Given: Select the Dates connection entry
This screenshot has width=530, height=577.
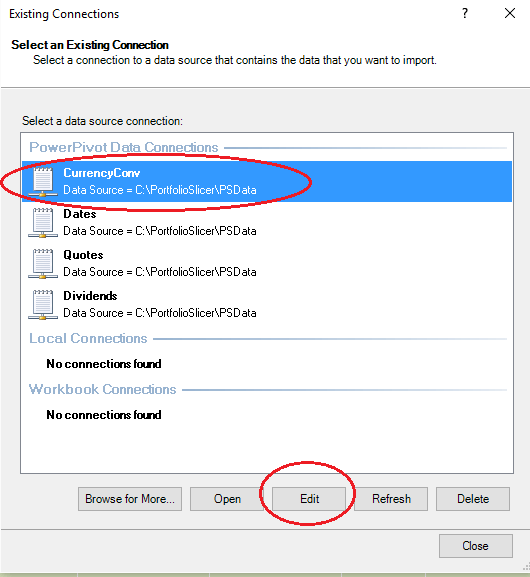Looking at the screenshot, I should click(267, 222).
